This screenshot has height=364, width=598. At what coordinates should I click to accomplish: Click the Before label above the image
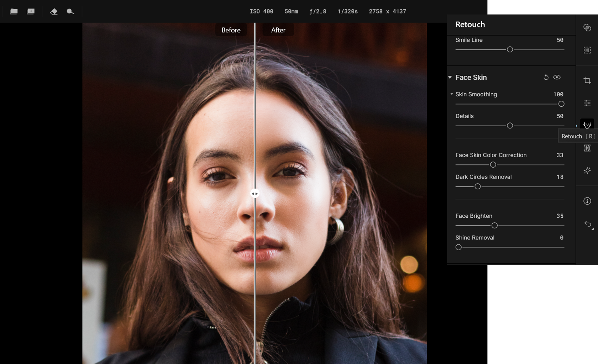click(231, 30)
